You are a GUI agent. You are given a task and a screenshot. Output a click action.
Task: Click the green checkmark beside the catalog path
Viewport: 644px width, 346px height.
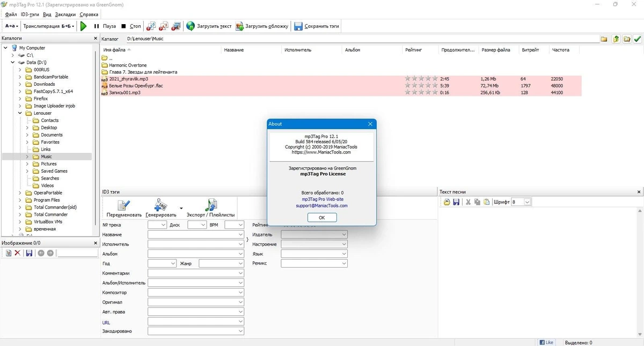coord(637,39)
